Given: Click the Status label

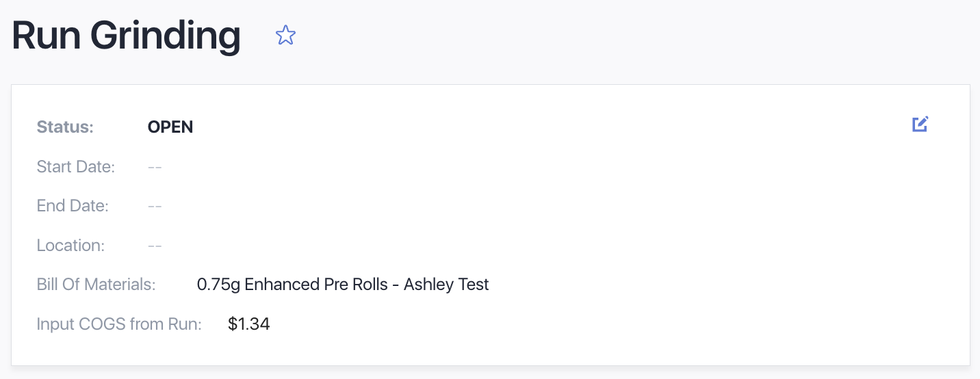Looking at the screenshot, I should [65, 127].
